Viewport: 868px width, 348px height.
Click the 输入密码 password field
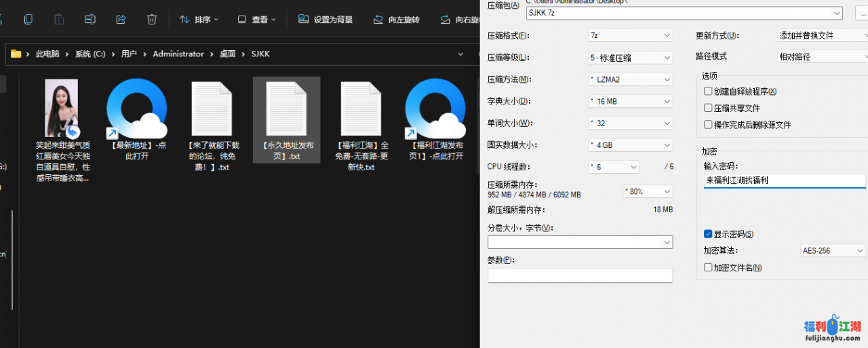(784, 181)
